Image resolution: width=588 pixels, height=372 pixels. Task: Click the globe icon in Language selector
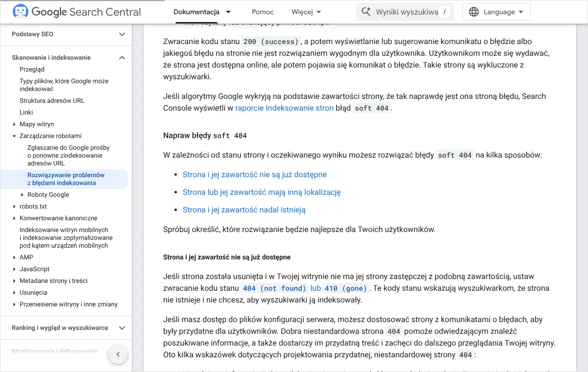point(473,12)
